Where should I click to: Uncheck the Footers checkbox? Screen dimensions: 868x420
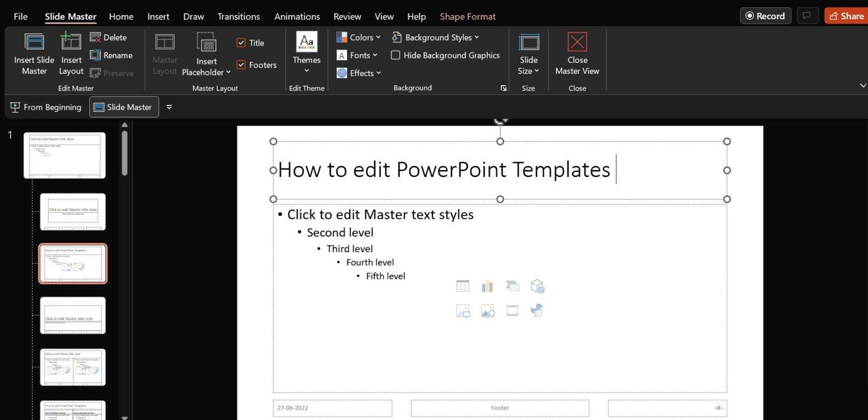point(241,65)
